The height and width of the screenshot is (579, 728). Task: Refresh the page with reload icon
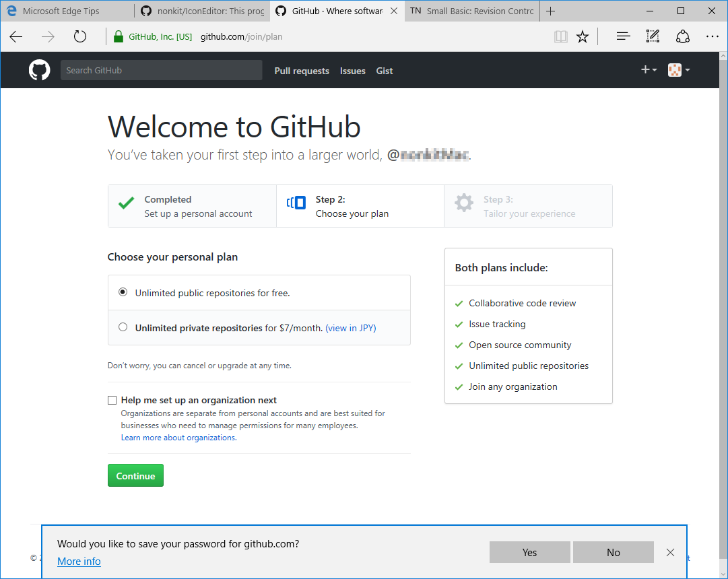80,36
